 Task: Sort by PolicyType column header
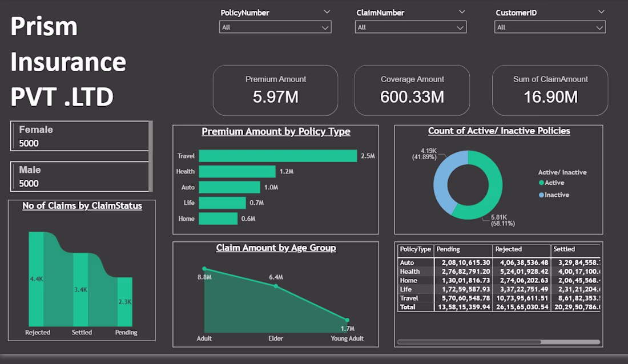click(415, 249)
